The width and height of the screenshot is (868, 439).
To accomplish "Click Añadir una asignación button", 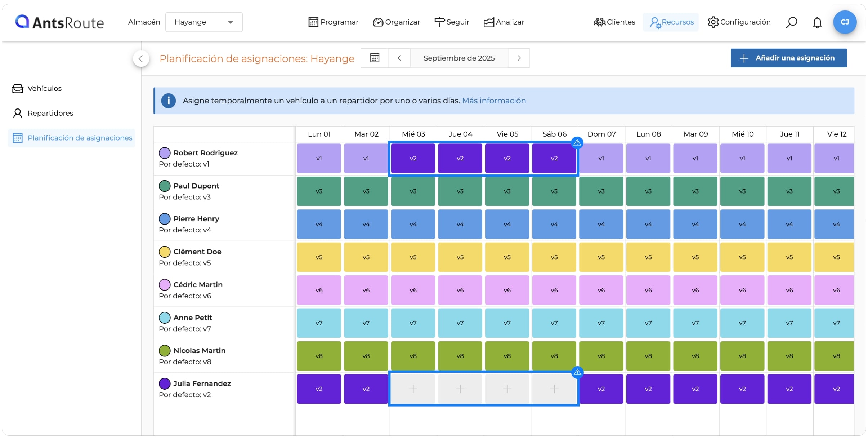I will (x=789, y=58).
